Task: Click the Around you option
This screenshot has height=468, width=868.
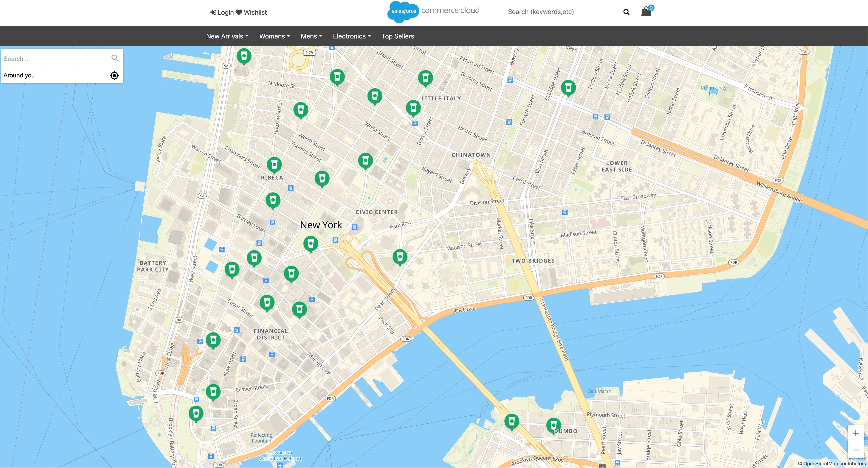Action: (19, 76)
